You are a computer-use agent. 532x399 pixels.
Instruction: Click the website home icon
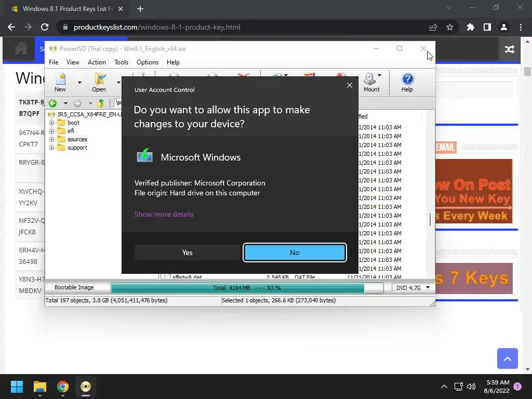click(x=21, y=48)
